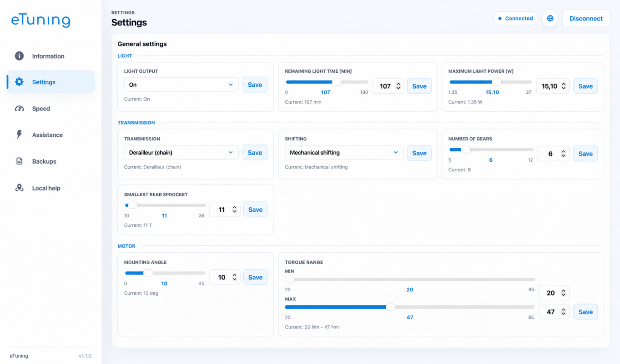Open the language globe button

click(550, 19)
